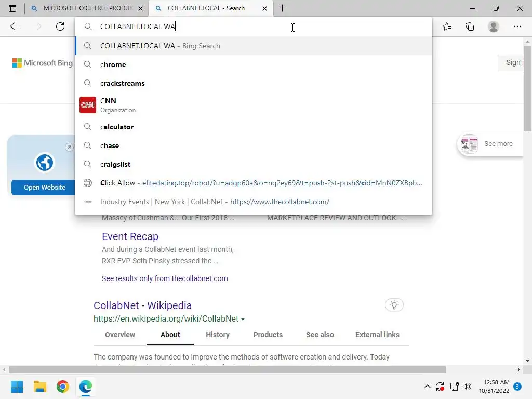Switch to the History tab
This screenshot has width=532, height=399.
pyautogui.click(x=218, y=335)
